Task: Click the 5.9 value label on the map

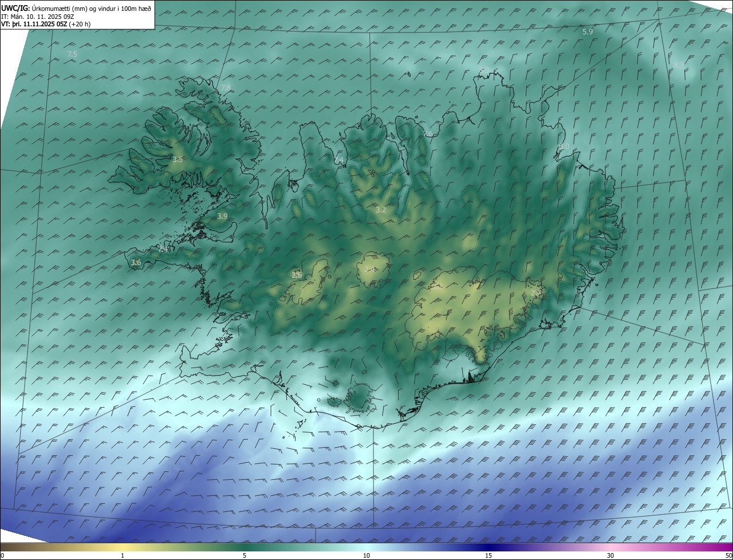Action: pyautogui.click(x=588, y=31)
